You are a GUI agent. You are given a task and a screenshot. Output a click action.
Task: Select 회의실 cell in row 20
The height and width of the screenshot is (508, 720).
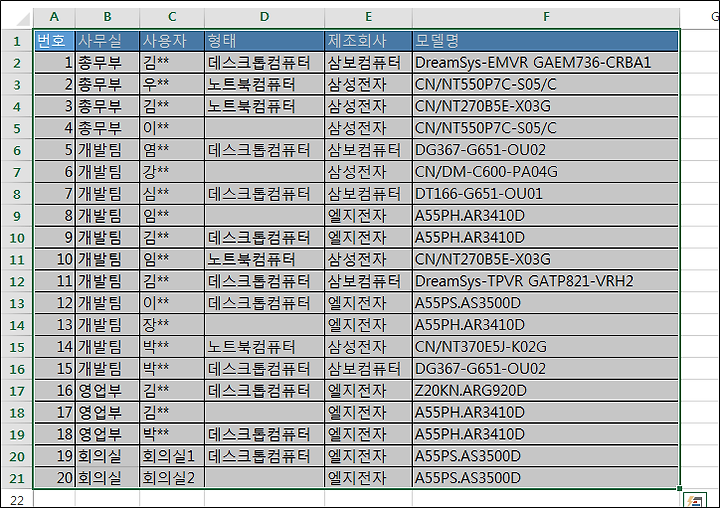click(107, 456)
